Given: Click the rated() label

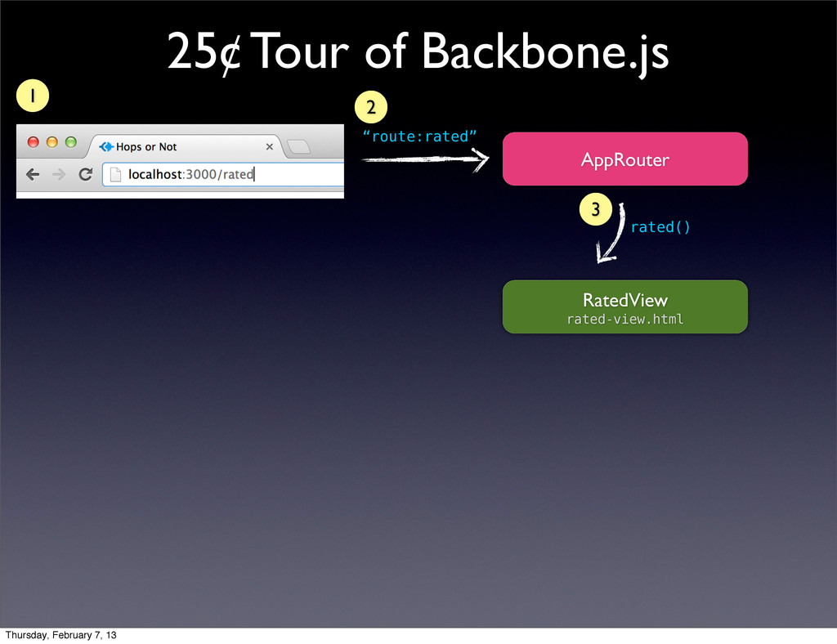Looking at the screenshot, I should (x=660, y=227).
